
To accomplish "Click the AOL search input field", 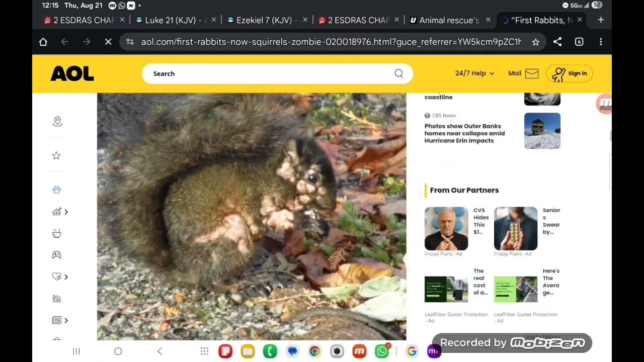I will coord(277,73).
